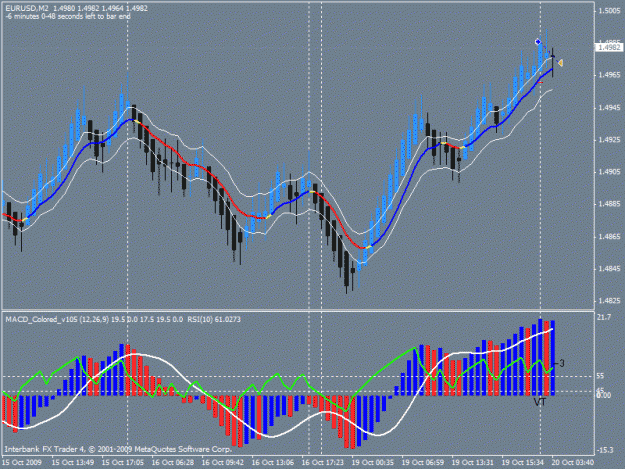Click time axis label 16 Oct 13:06

273,463
